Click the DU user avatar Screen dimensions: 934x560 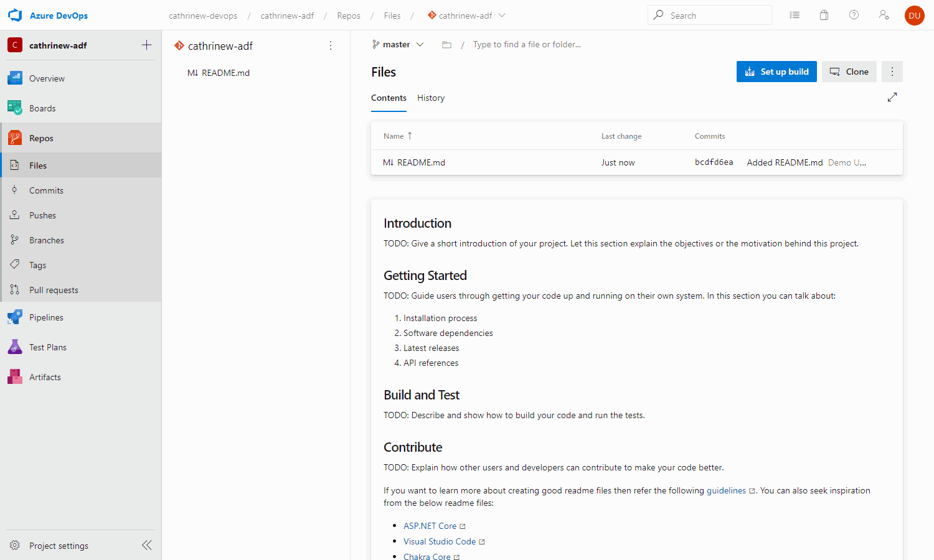pos(914,16)
